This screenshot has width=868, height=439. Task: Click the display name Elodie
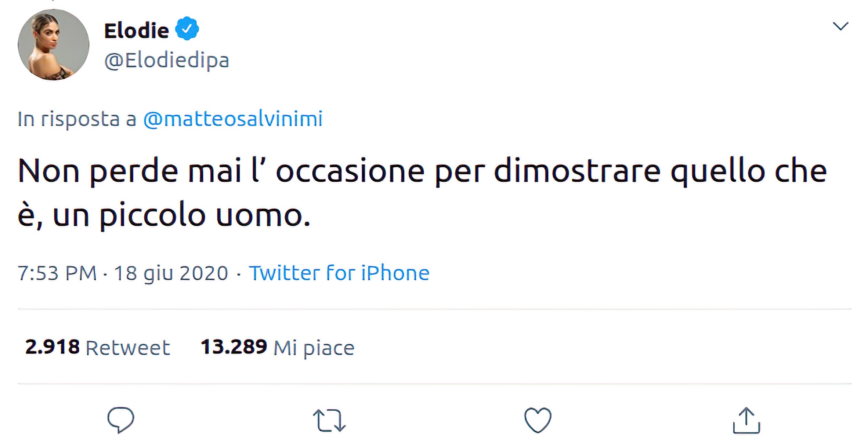point(137,30)
